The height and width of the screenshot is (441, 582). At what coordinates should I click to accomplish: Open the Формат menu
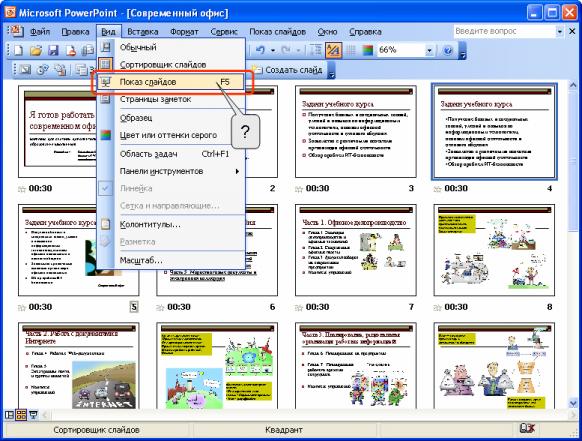click(184, 32)
